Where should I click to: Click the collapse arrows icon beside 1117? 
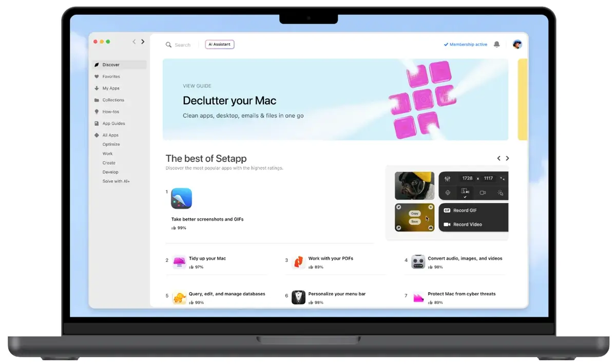click(x=503, y=179)
